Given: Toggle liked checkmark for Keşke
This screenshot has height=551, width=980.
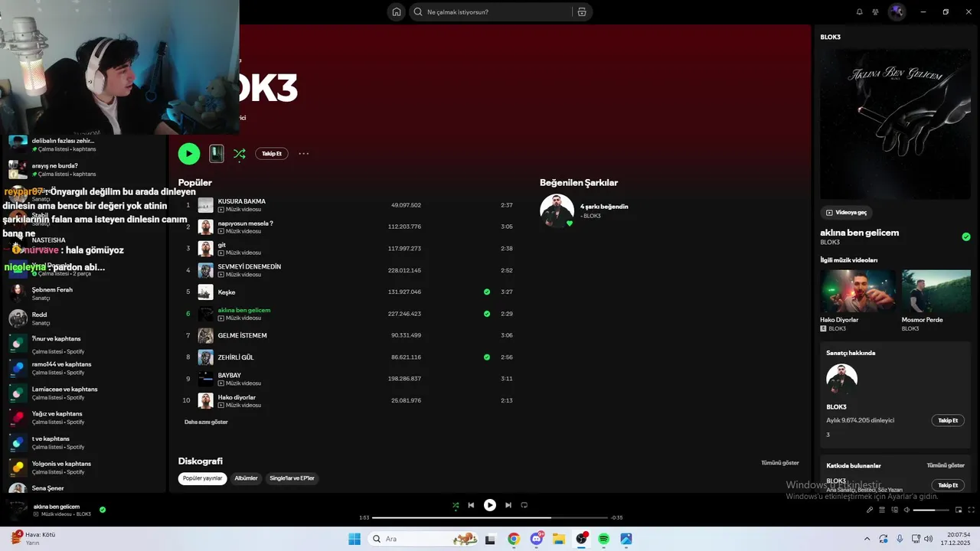Looking at the screenshot, I should 487,292.
